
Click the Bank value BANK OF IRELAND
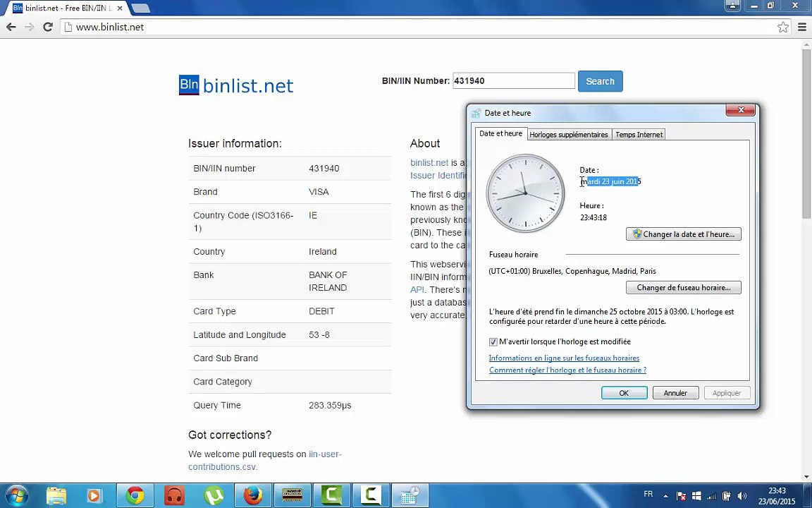(328, 282)
